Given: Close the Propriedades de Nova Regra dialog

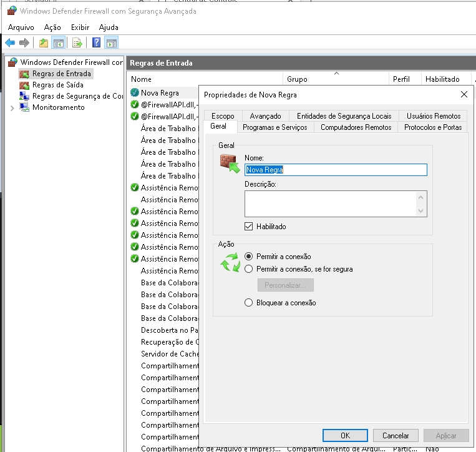Looking at the screenshot, I should point(464,94).
